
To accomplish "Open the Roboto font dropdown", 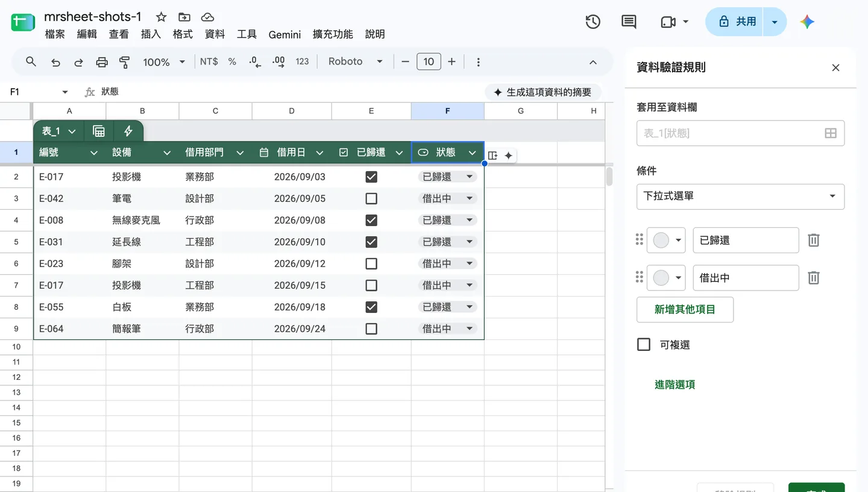I will 356,61.
